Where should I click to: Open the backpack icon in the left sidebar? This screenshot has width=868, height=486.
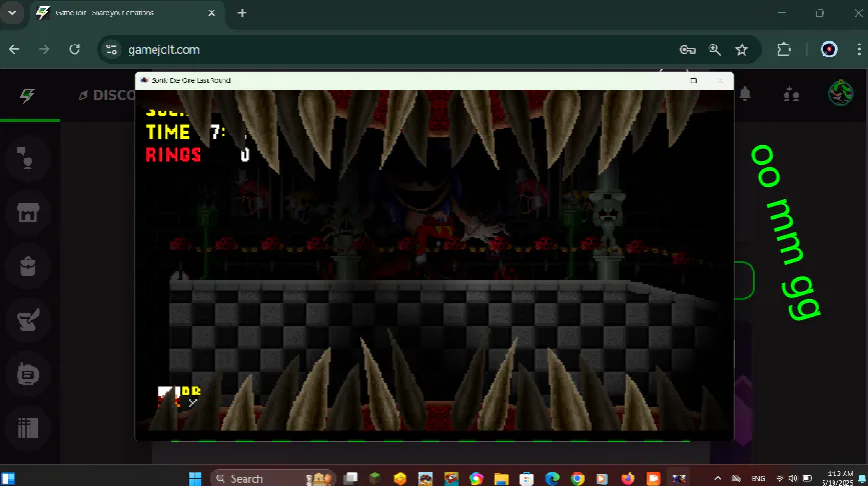click(x=27, y=266)
